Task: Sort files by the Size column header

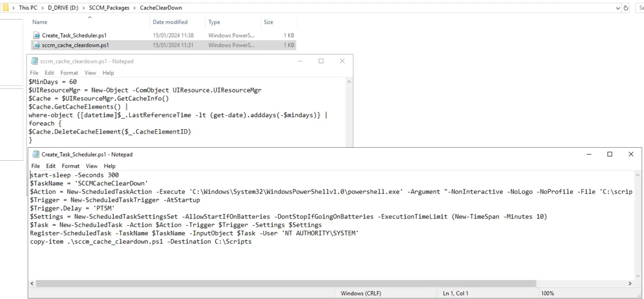Action: click(x=268, y=22)
